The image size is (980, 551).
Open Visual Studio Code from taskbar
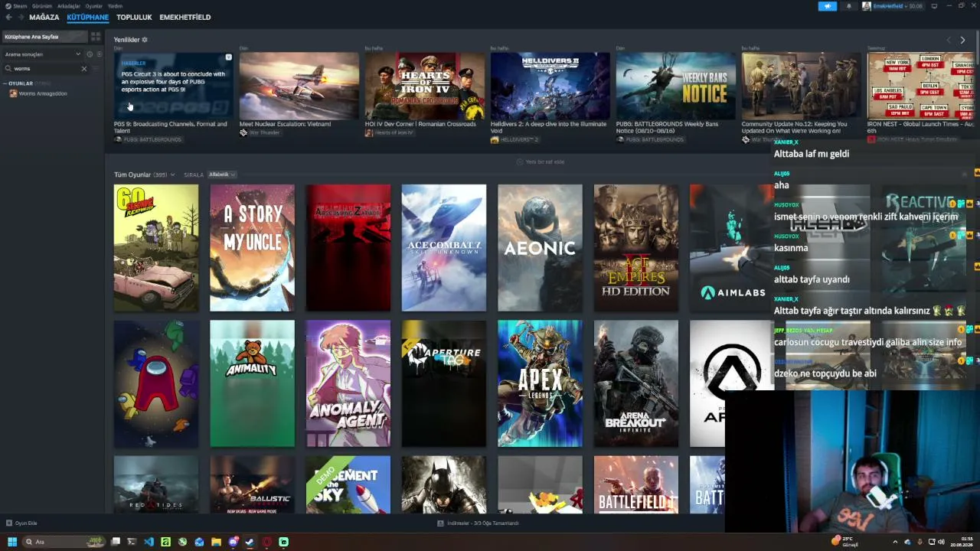pyautogui.click(x=149, y=542)
